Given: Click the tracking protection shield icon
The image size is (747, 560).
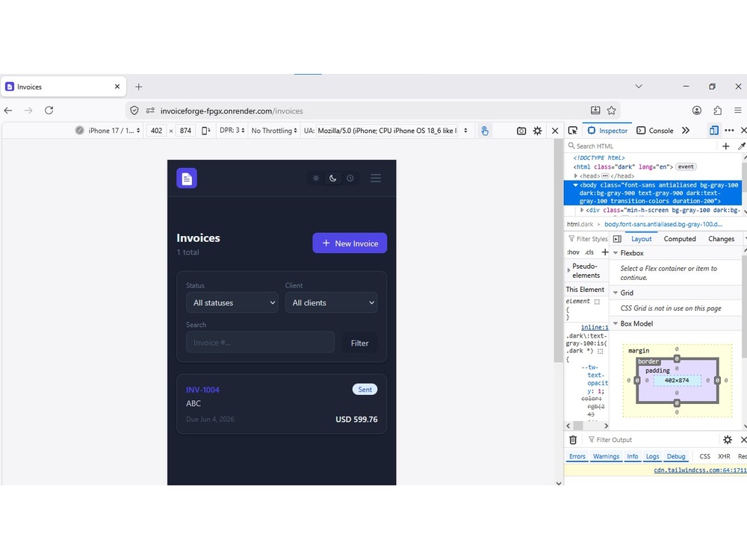Looking at the screenshot, I should (x=134, y=111).
